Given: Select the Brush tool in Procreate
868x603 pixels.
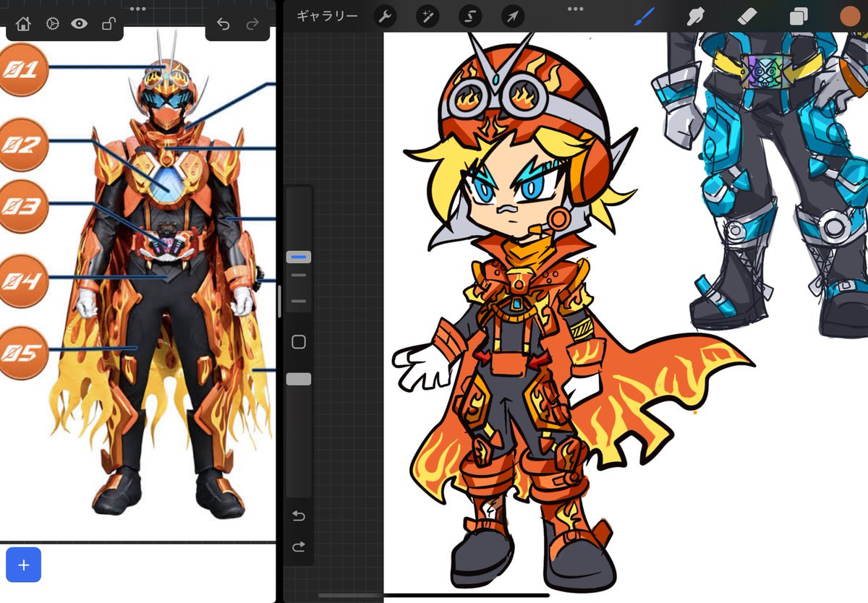Looking at the screenshot, I should point(644,17).
